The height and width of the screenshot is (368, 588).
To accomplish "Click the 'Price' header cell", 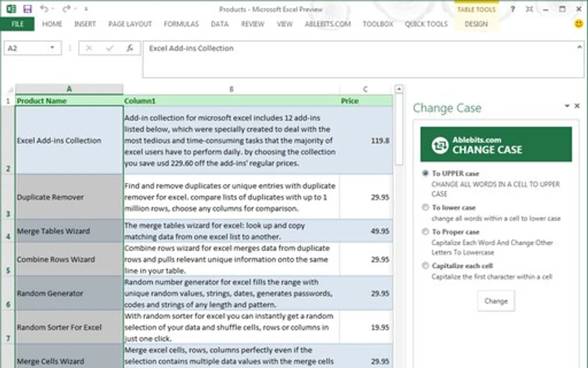I will [366, 100].
